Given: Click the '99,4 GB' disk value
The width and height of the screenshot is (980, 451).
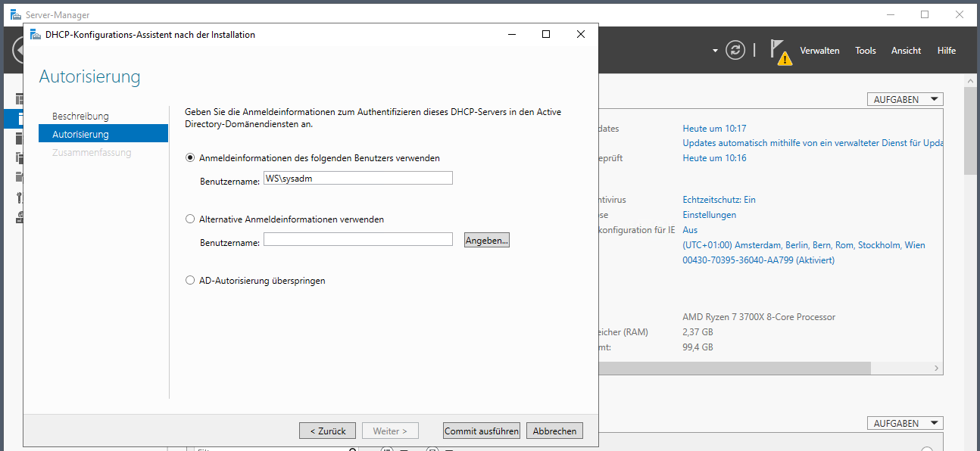Looking at the screenshot, I should (698, 347).
